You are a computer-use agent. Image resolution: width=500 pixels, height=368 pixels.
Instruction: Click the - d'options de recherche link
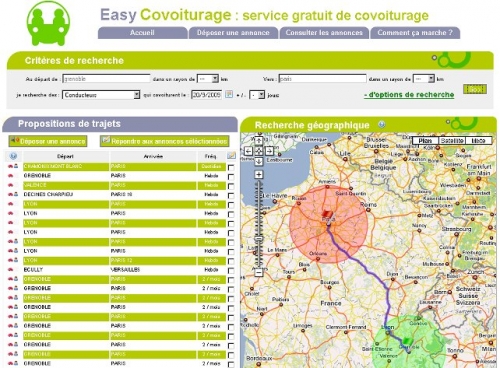(x=409, y=95)
